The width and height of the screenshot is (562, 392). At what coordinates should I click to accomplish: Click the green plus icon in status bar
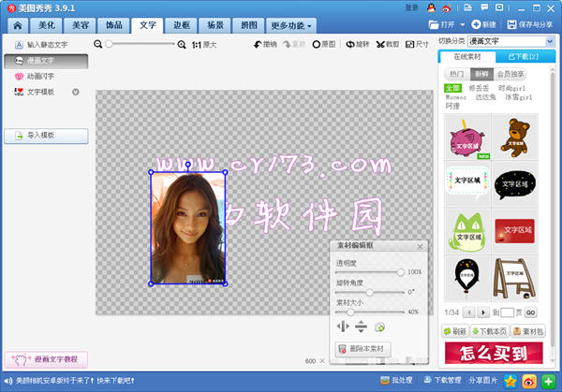coord(548,382)
